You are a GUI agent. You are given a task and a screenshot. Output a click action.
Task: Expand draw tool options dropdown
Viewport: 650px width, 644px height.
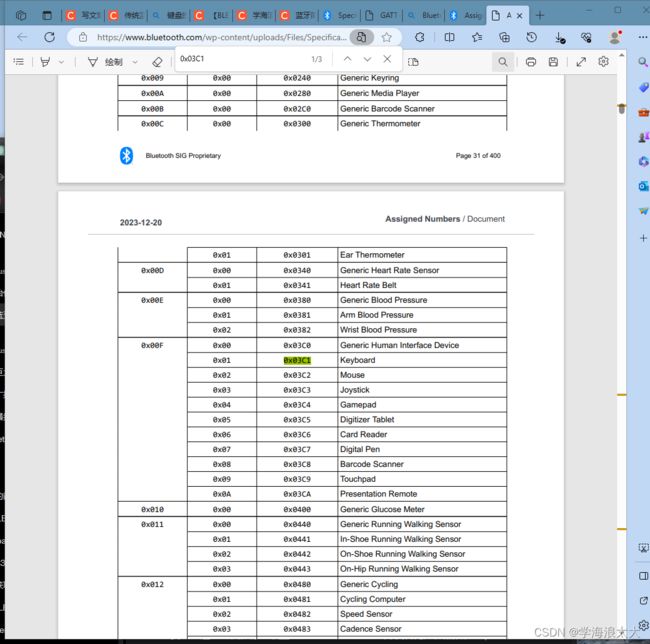(135, 62)
